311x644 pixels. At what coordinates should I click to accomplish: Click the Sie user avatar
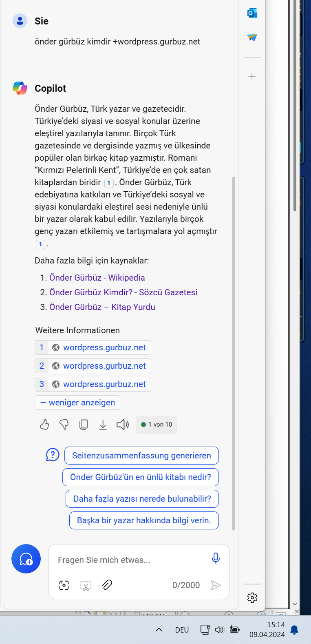click(x=20, y=21)
